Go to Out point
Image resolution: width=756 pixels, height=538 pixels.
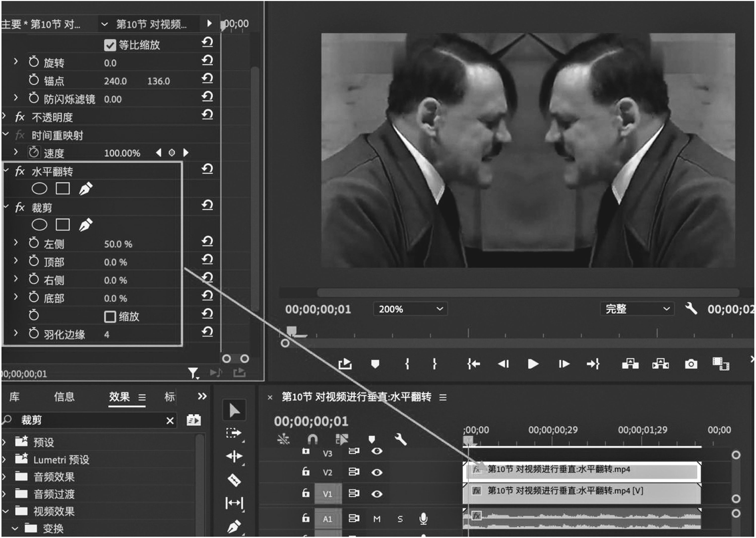(x=593, y=364)
